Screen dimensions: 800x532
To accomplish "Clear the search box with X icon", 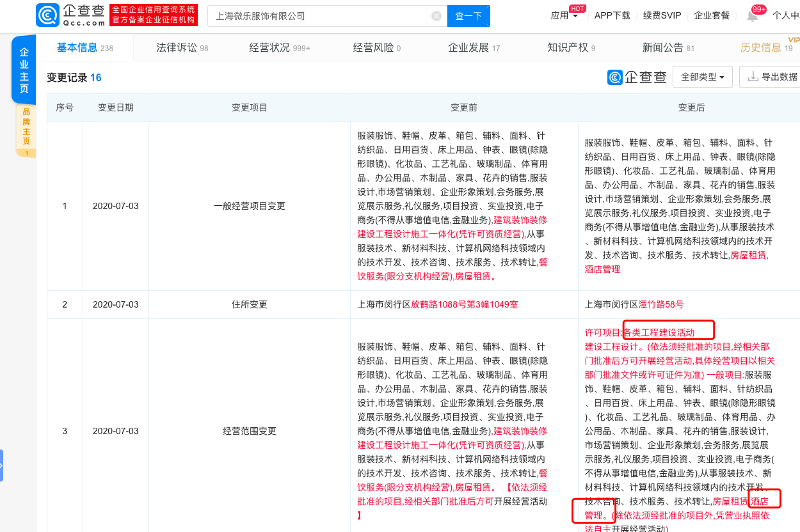I will (x=436, y=16).
